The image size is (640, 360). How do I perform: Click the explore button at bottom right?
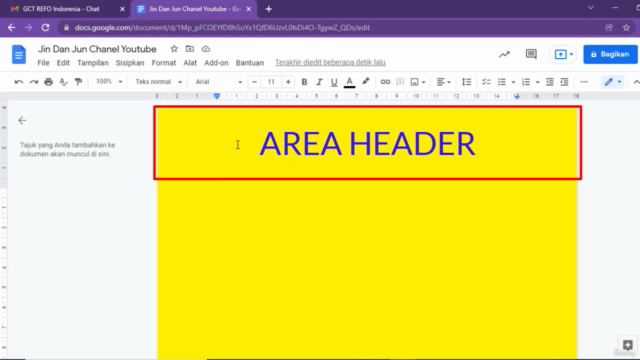tap(627, 345)
